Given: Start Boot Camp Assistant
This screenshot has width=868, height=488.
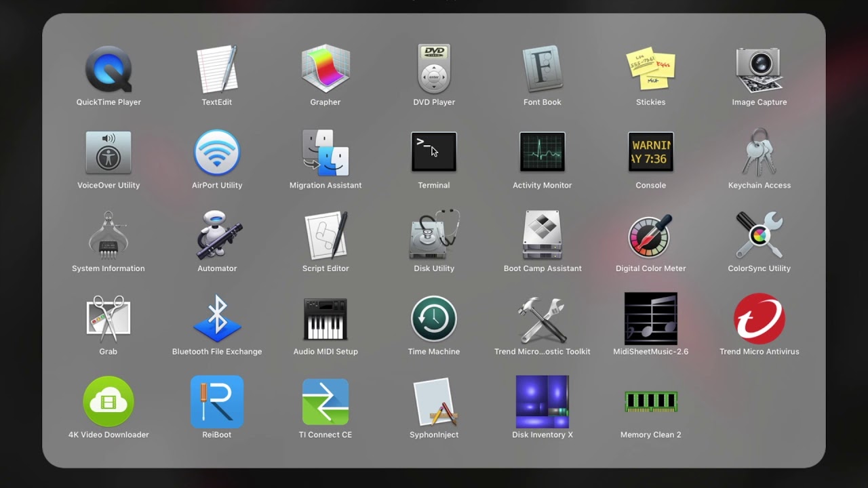Looking at the screenshot, I should 542,235.
